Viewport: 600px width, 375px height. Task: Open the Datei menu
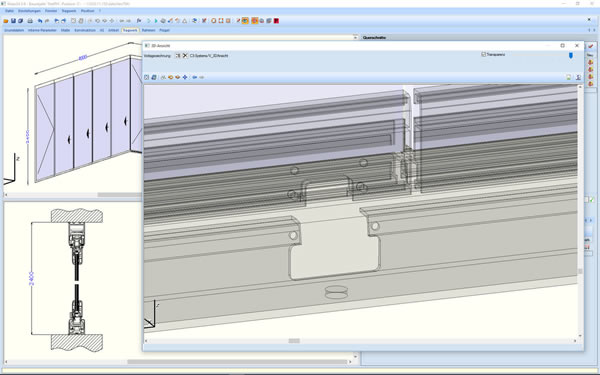pos(9,11)
